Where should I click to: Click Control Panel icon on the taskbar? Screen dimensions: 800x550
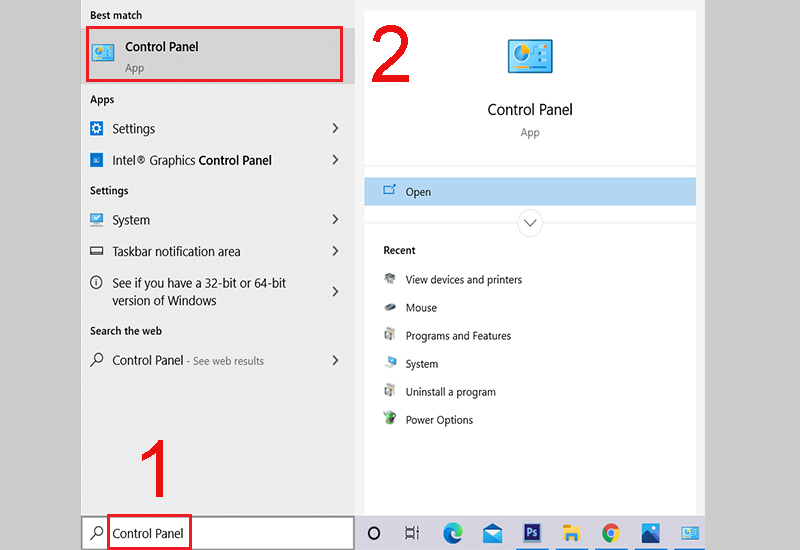(690, 533)
